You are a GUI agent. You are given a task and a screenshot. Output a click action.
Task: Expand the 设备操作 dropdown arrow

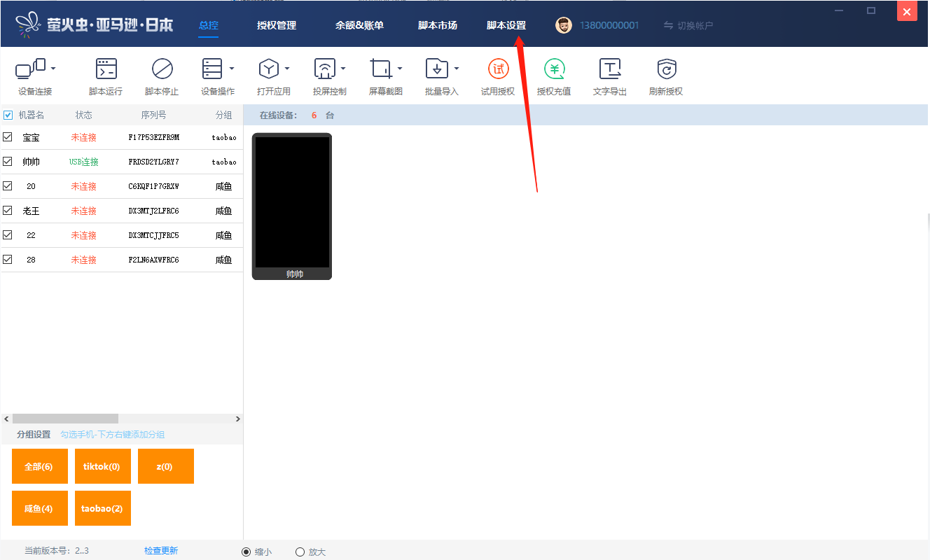pos(231,69)
